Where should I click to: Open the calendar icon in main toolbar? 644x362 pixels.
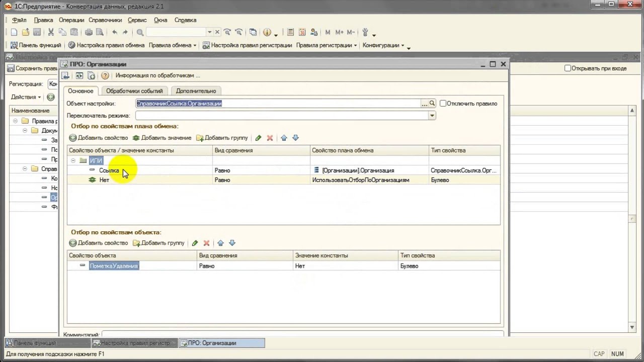pyautogui.click(x=302, y=32)
